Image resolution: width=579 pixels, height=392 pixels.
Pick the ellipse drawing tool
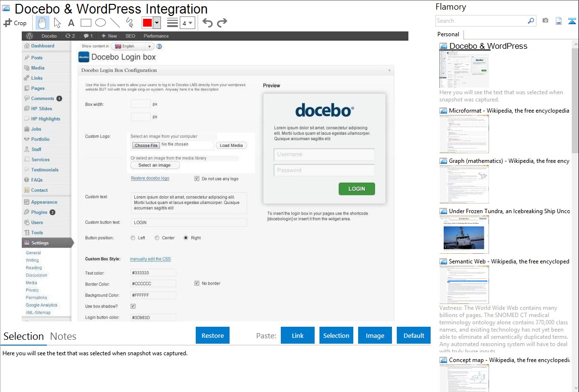(100, 23)
